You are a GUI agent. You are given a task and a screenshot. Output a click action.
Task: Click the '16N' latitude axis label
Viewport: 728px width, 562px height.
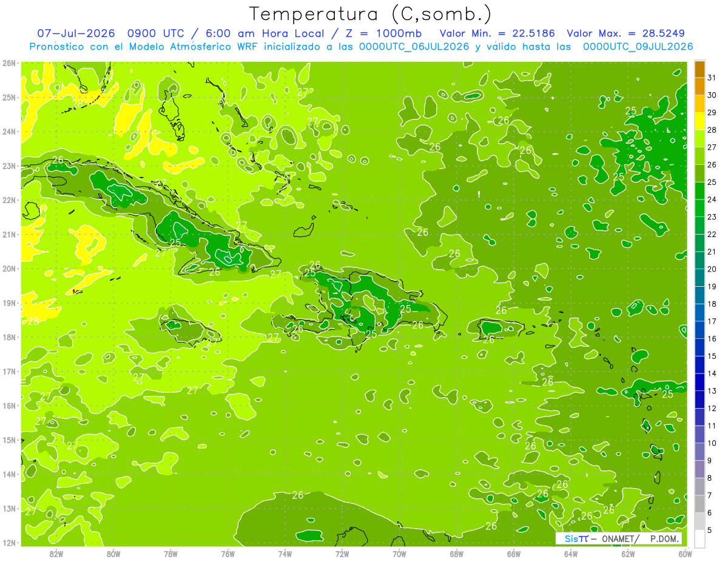(x=9, y=406)
